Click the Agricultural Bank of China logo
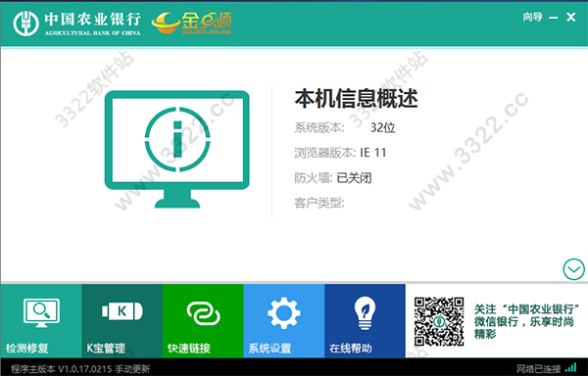Image resolution: width=588 pixels, height=376 pixels. coord(76,23)
